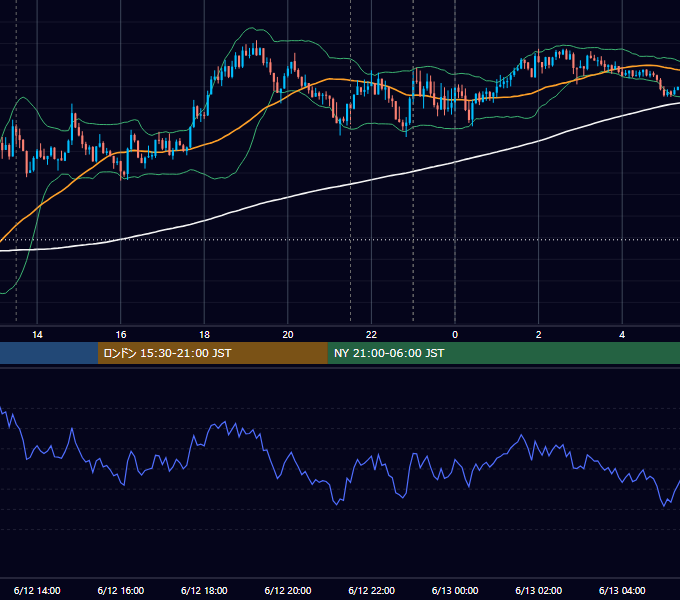Click the 6/12 14:00 date label
The image size is (680, 600).
[37, 590]
